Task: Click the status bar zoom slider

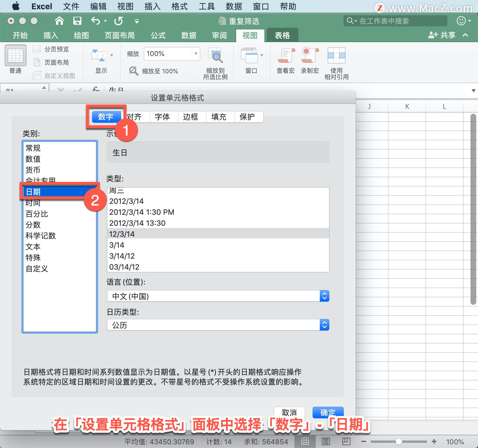Action: pyautogui.click(x=399, y=441)
